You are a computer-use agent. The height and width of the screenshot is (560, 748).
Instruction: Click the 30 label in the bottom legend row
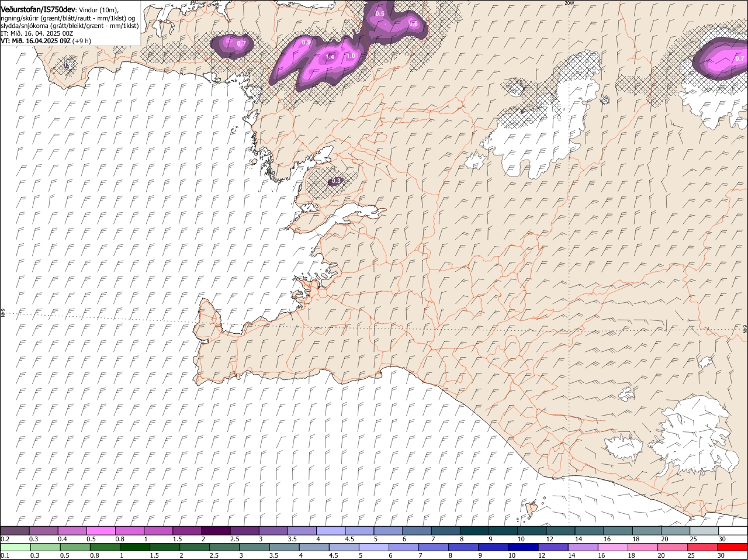point(720,555)
